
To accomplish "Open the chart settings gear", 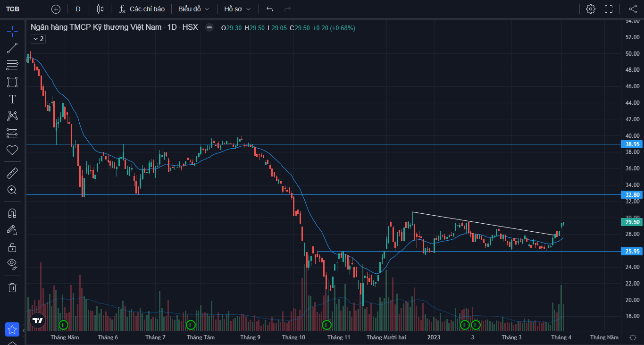I will [x=590, y=9].
